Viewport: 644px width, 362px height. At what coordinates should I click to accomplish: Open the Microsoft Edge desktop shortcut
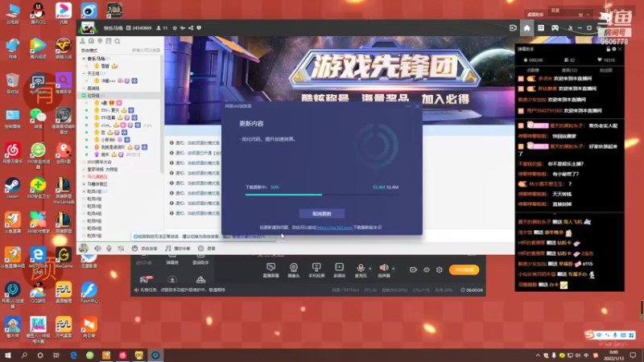click(38, 259)
